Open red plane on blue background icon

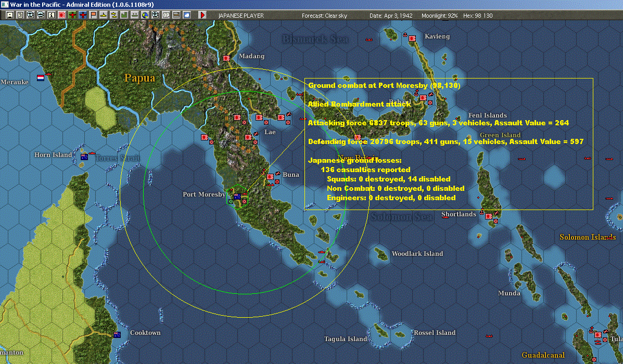click(x=83, y=15)
